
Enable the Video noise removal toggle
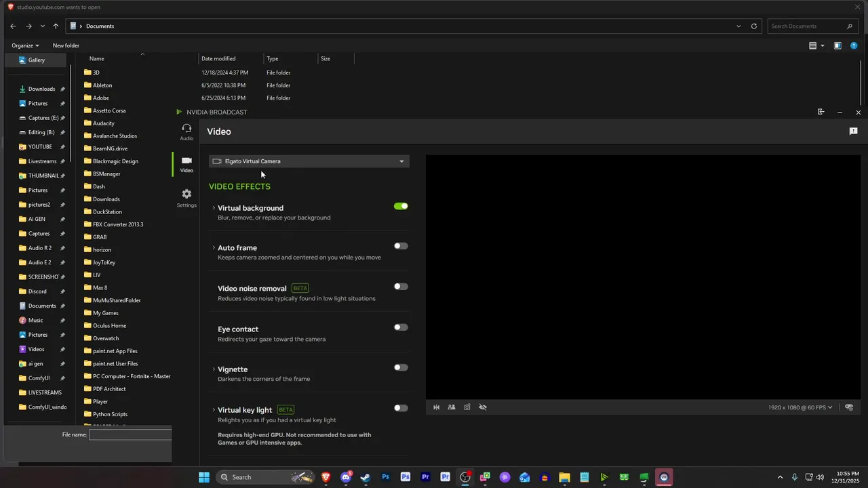coord(401,287)
